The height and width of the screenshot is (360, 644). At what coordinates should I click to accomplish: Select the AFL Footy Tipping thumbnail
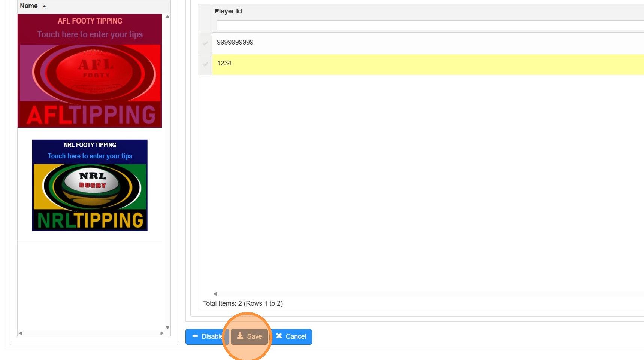coord(90,71)
